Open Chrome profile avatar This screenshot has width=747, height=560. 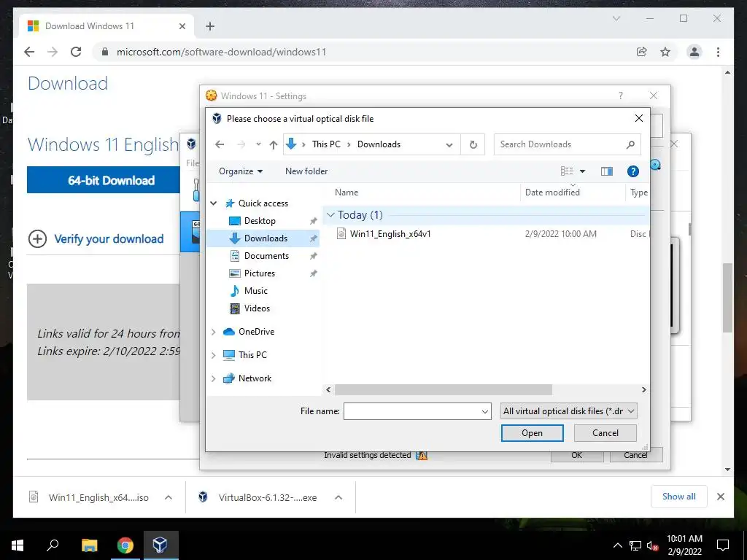694,52
